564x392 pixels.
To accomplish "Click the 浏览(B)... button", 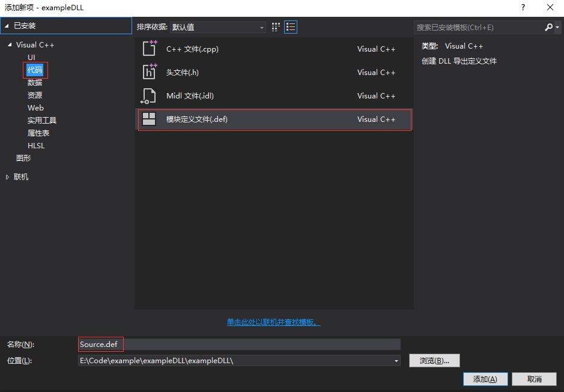I will [434, 360].
